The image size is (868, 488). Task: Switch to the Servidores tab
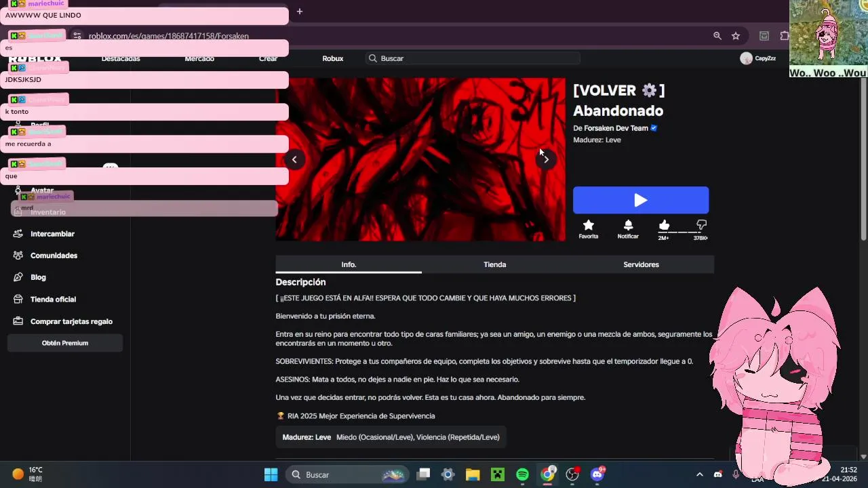[x=641, y=264]
